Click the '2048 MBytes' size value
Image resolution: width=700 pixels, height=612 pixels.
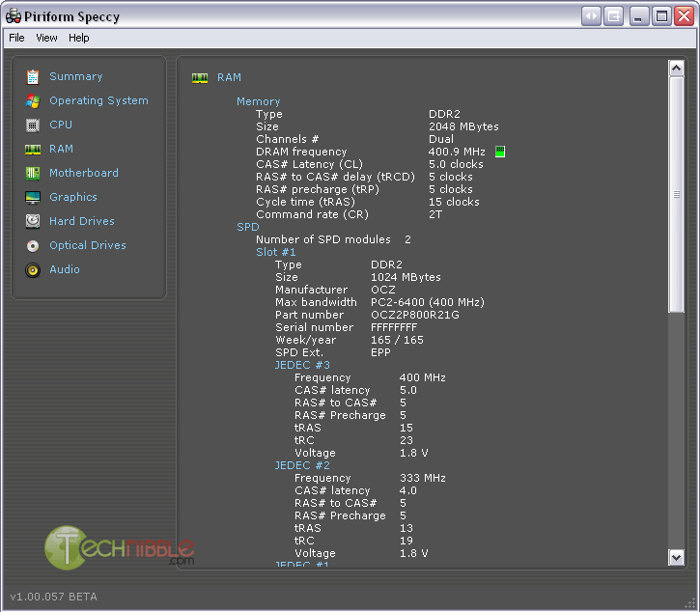click(x=463, y=126)
